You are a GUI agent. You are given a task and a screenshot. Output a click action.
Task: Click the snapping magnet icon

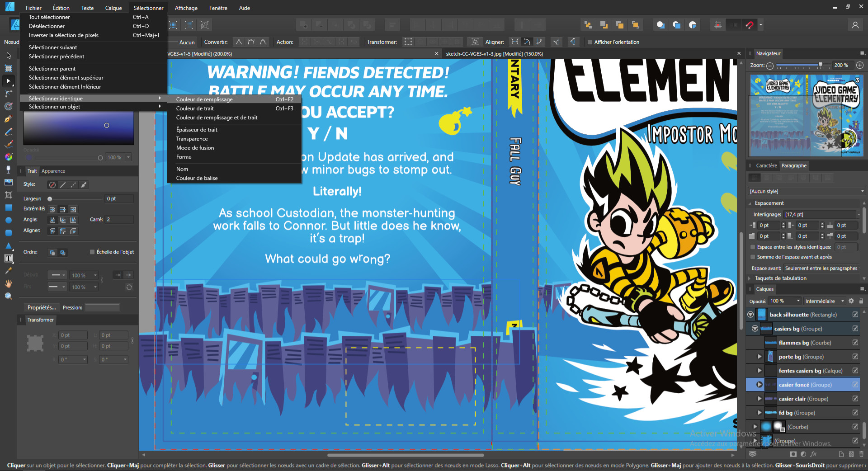coord(750,25)
